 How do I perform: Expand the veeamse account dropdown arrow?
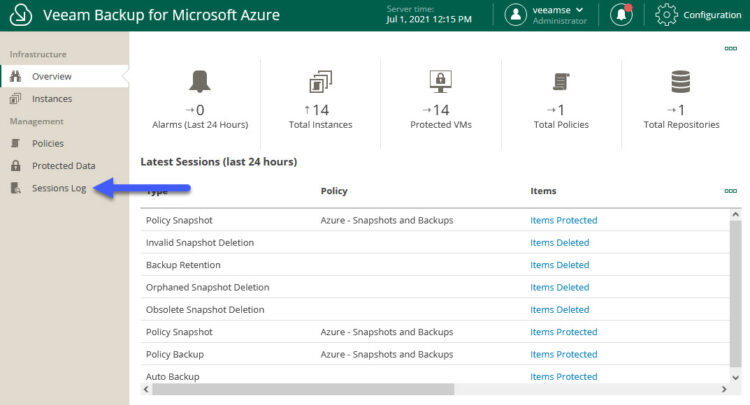(580, 10)
